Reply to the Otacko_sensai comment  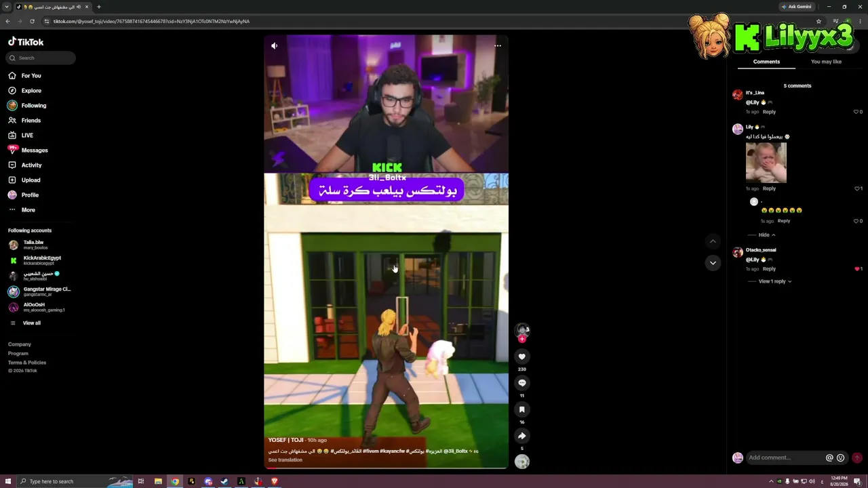tap(769, 269)
